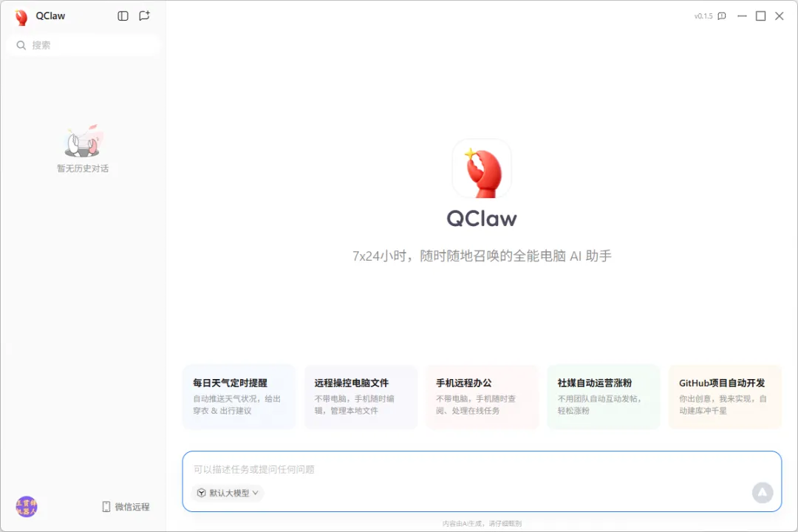
Task: Click the send arrow button
Action: point(763,492)
